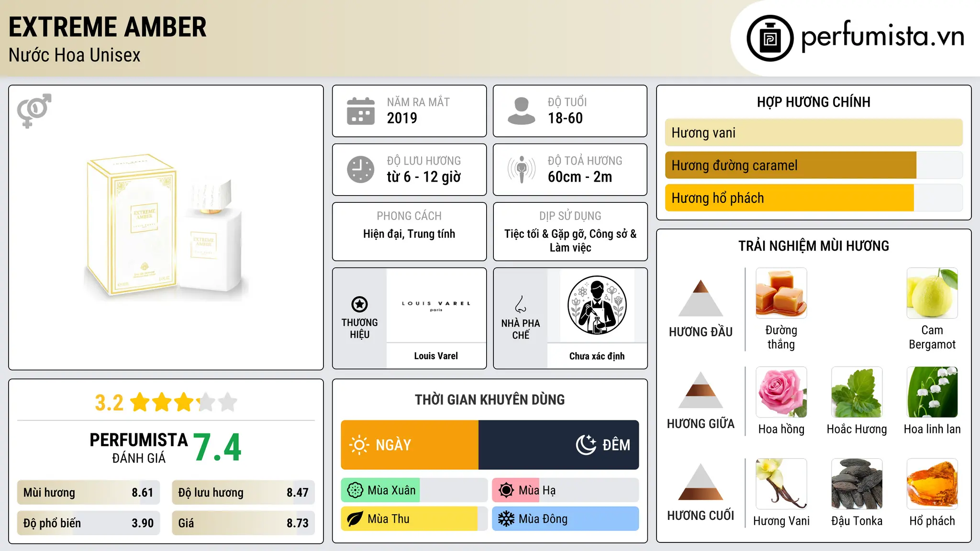Click the Mùi hương 8.61 score row
Viewport: 980px width, 551px height.
89,493
